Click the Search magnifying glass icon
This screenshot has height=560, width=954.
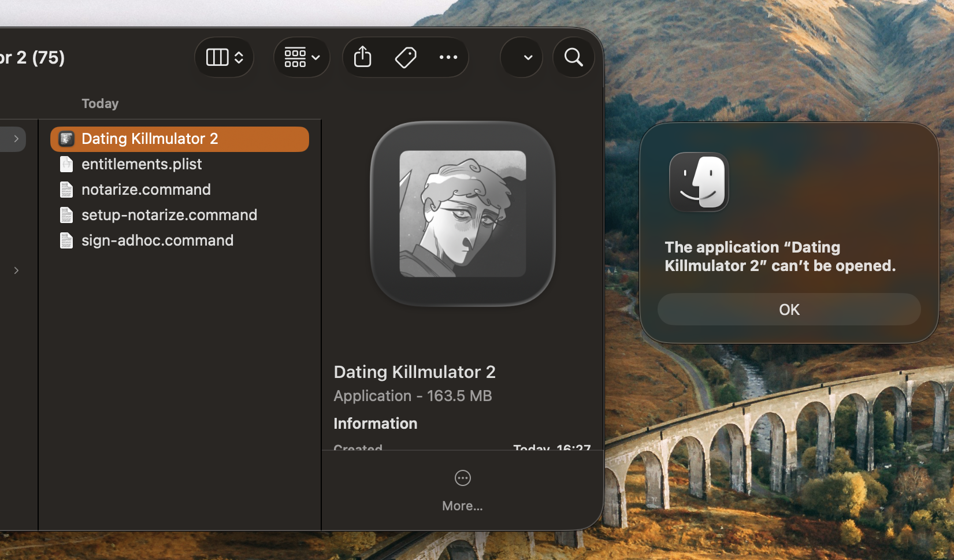click(574, 57)
